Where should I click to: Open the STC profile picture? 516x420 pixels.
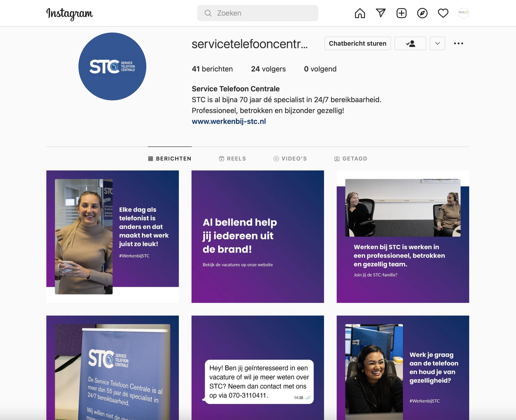(112, 66)
